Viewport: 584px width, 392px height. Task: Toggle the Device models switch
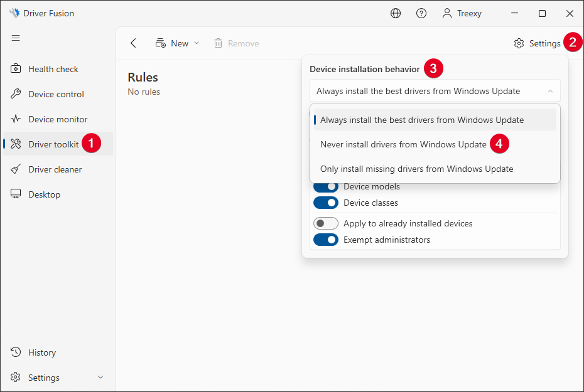point(326,186)
